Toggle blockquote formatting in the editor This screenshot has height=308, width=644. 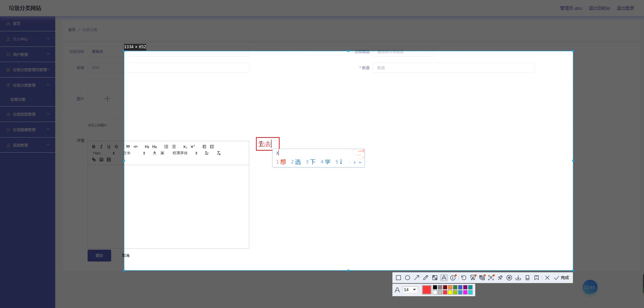coord(128,147)
